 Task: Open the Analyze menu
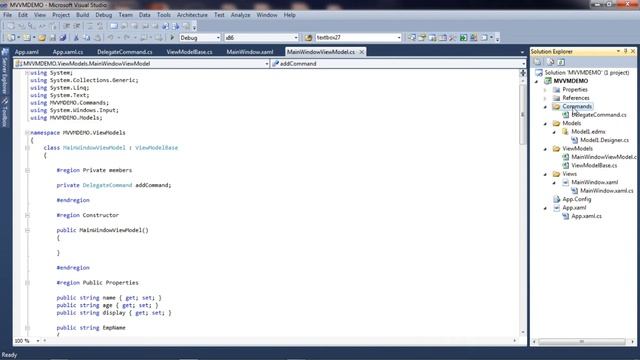tap(240, 15)
